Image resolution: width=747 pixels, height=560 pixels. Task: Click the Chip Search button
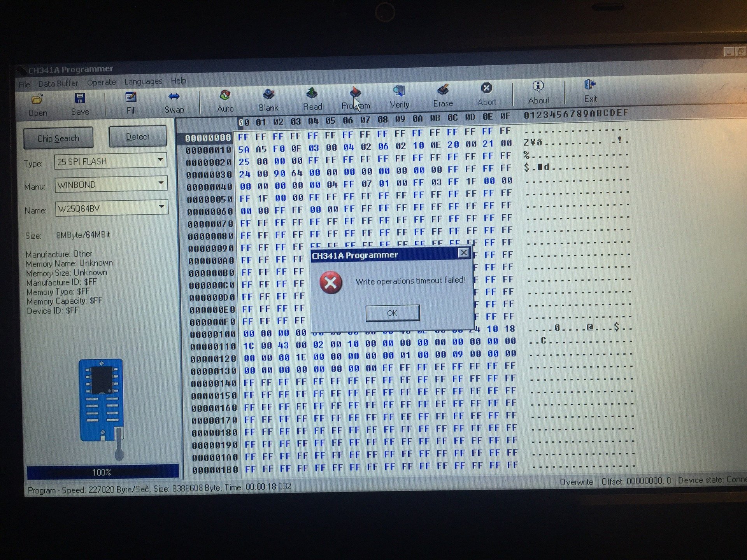coord(58,138)
